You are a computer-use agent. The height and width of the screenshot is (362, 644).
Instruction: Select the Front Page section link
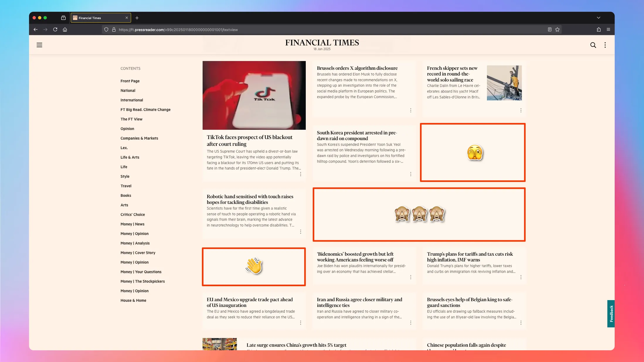coord(130,81)
